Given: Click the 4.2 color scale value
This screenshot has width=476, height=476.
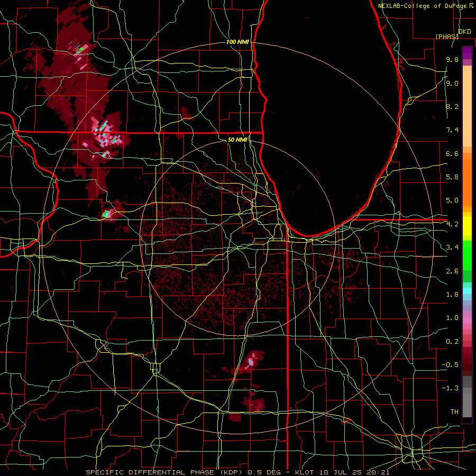Looking at the screenshot, I should 452,224.
